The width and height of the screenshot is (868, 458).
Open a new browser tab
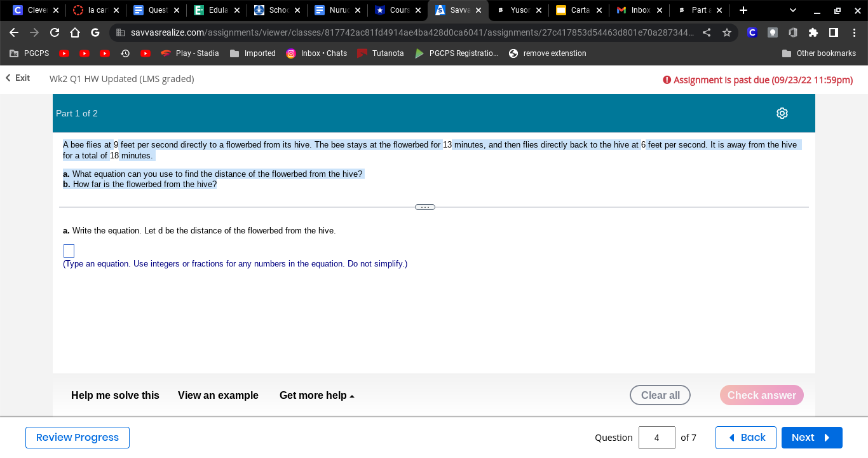(743, 10)
